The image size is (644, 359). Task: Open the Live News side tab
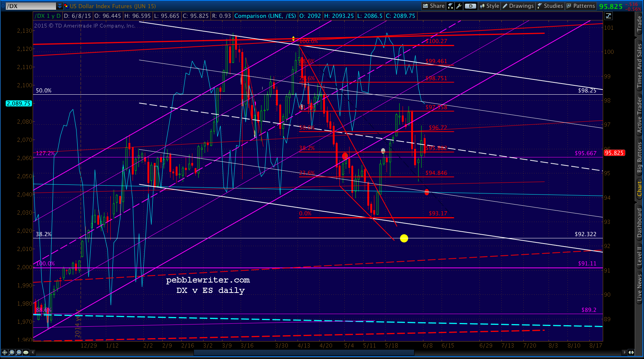tap(639, 287)
